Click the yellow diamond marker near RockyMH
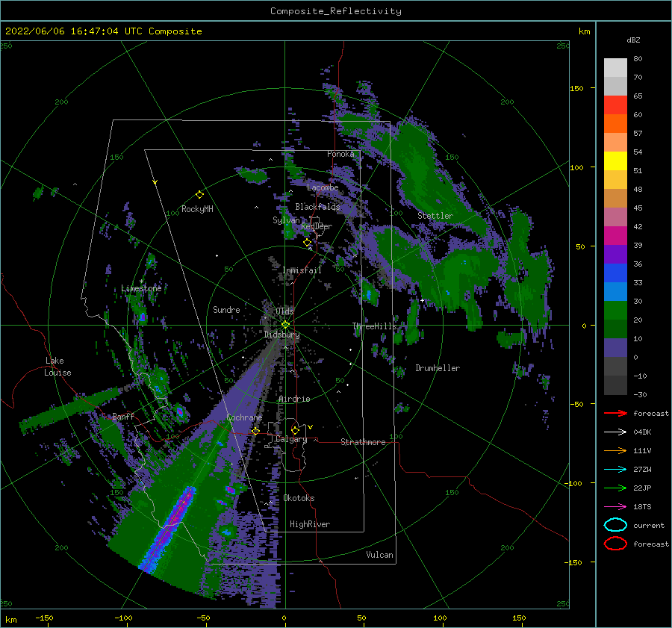The image size is (672, 628). [x=199, y=195]
